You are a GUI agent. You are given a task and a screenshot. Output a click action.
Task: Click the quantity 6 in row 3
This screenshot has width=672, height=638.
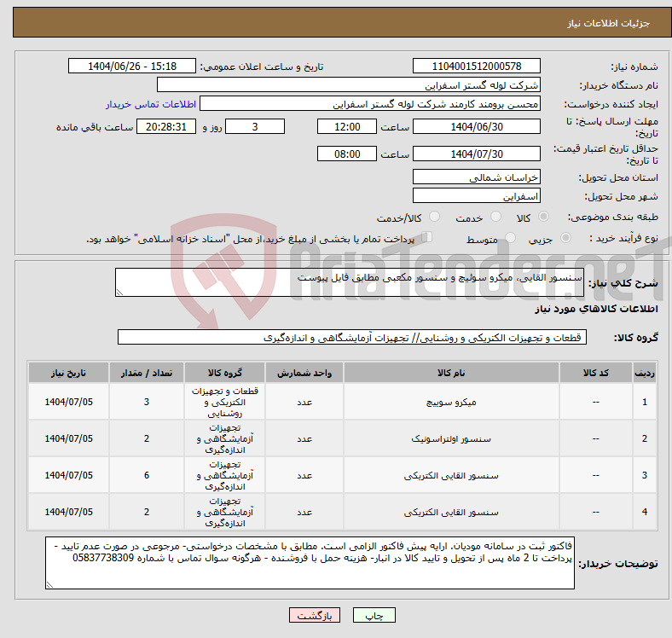[x=147, y=475]
